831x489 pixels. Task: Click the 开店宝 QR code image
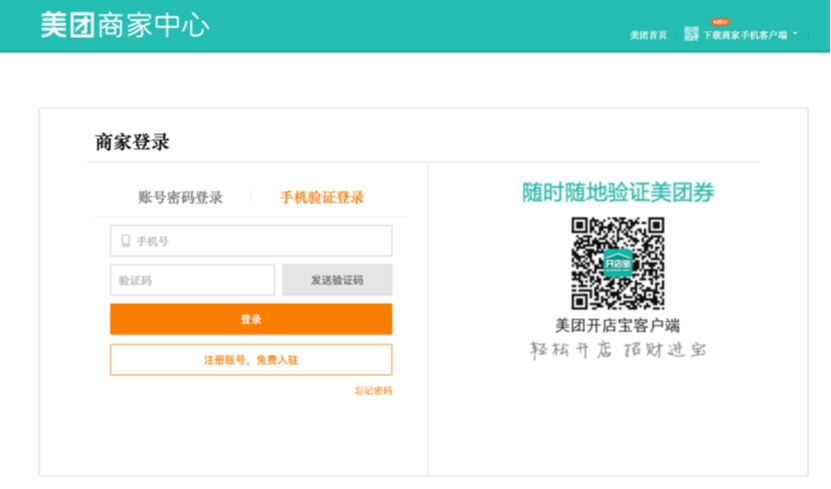pyautogui.click(x=618, y=263)
